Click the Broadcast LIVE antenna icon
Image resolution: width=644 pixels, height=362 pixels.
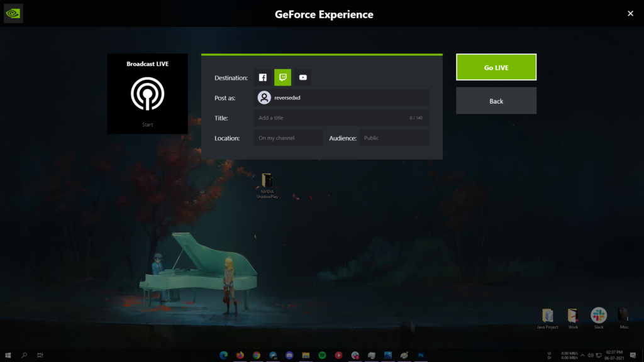tap(147, 94)
